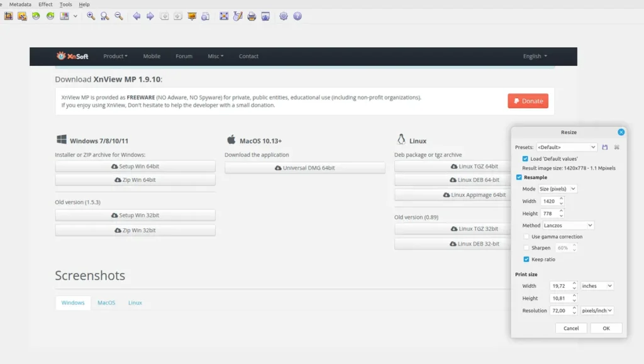
Task: Open the English language dropdown
Action: pyautogui.click(x=535, y=56)
